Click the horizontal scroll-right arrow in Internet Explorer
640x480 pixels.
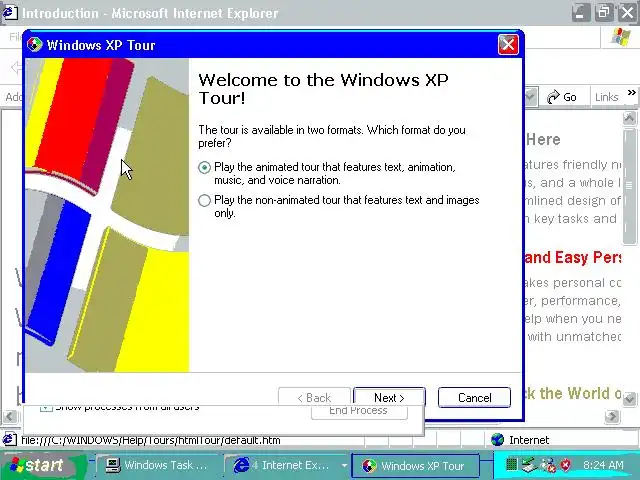(x=612, y=416)
